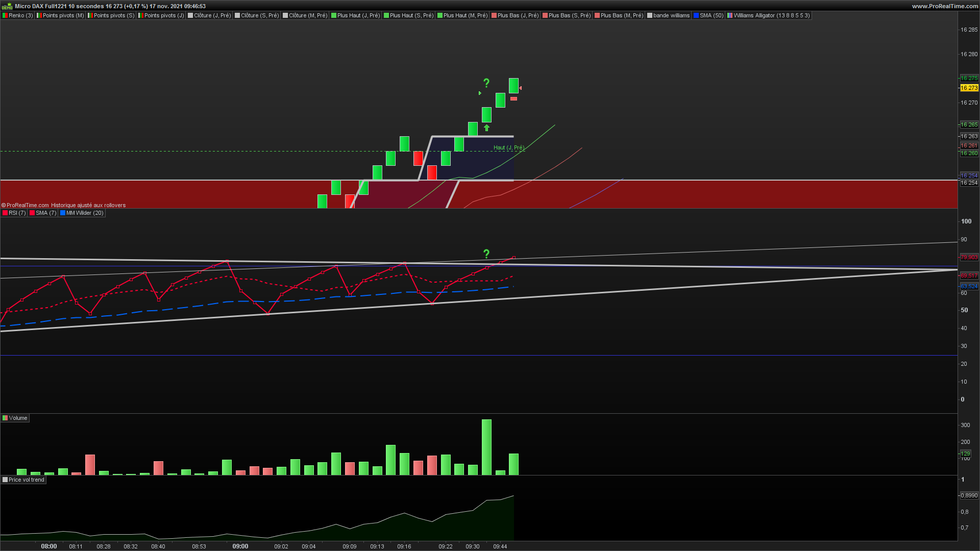Click the green up arrow under candle

[486, 128]
